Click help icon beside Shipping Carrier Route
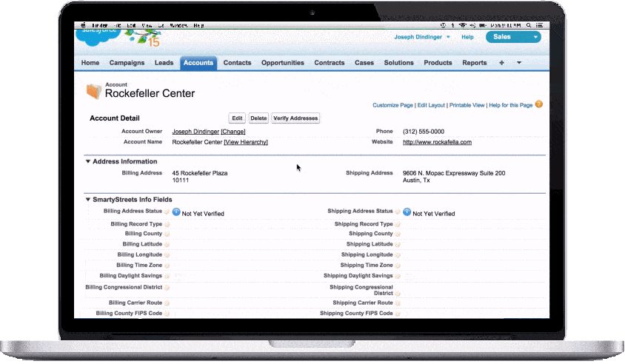The height and width of the screenshot is (364, 625). (x=398, y=303)
